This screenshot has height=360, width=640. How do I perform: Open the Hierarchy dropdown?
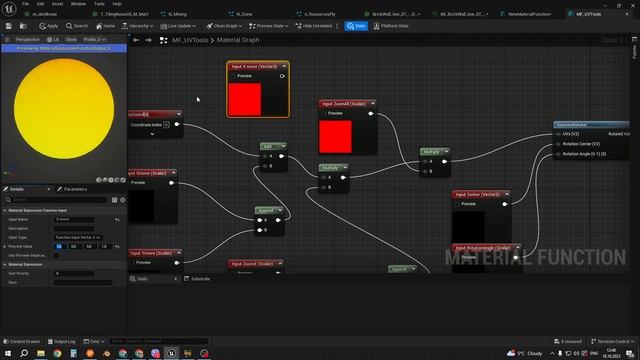coord(138,26)
